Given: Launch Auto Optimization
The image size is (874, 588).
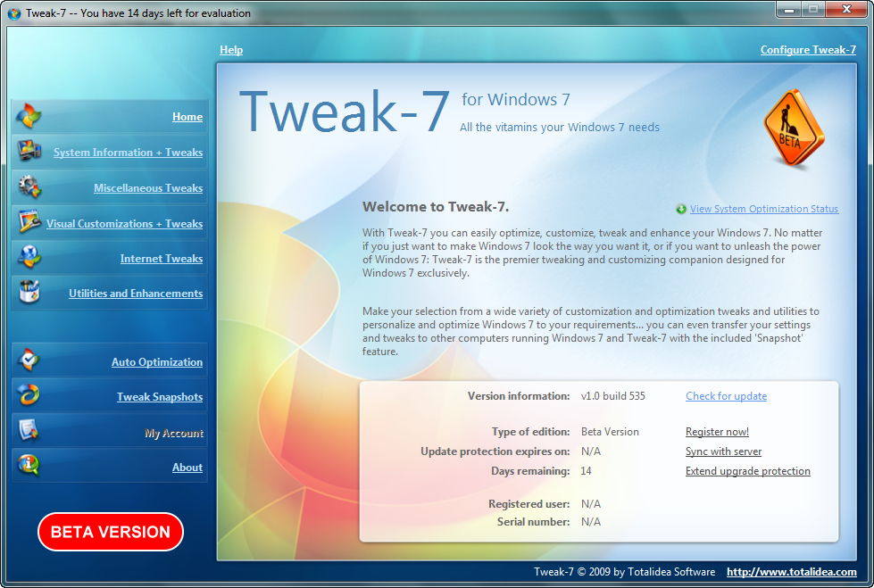Looking at the screenshot, I should point(157,361).
